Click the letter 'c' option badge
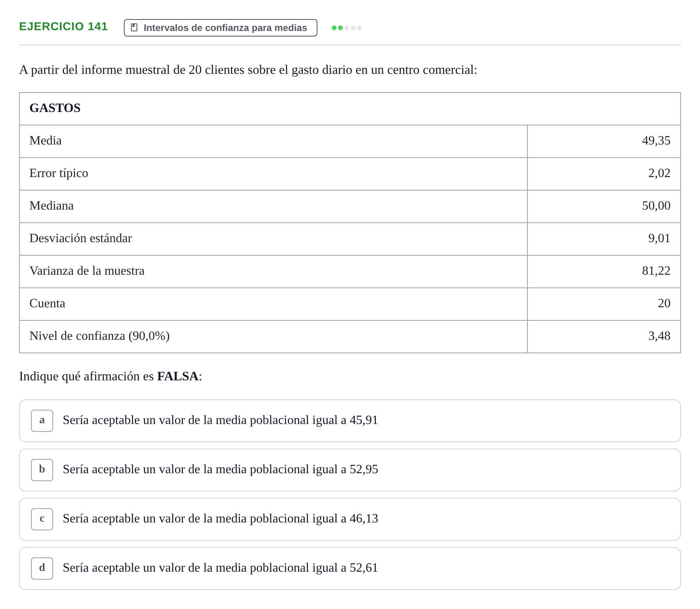Viewport: 700px width, 609px height. click(x=42, y=519)
